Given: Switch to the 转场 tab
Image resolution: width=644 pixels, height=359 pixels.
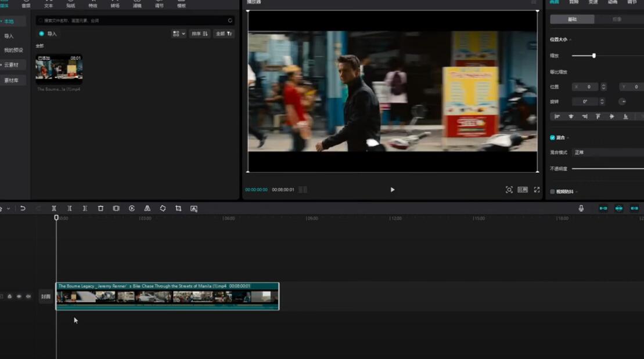Looking at the screenshot, I should pyautogui.click(x=115, y=4).
